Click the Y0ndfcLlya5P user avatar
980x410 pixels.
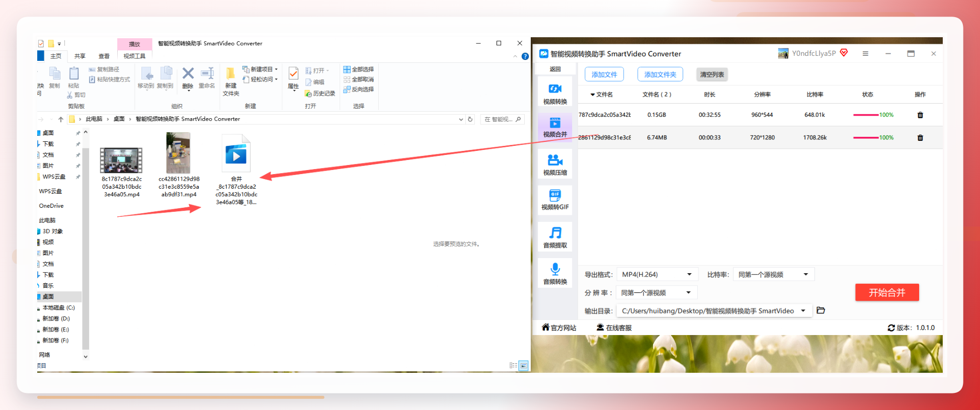(x=783, y=53)
